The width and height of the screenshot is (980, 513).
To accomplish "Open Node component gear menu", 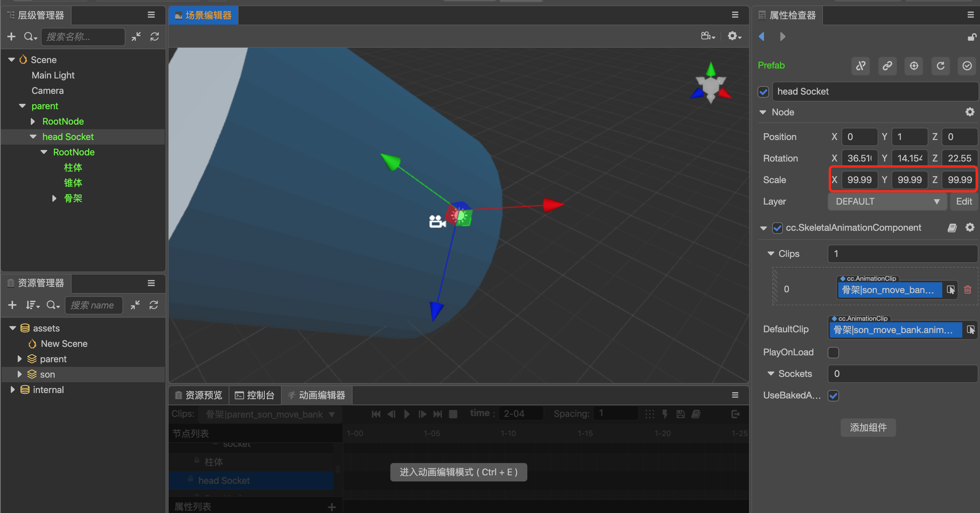I will tap(970, 112).
